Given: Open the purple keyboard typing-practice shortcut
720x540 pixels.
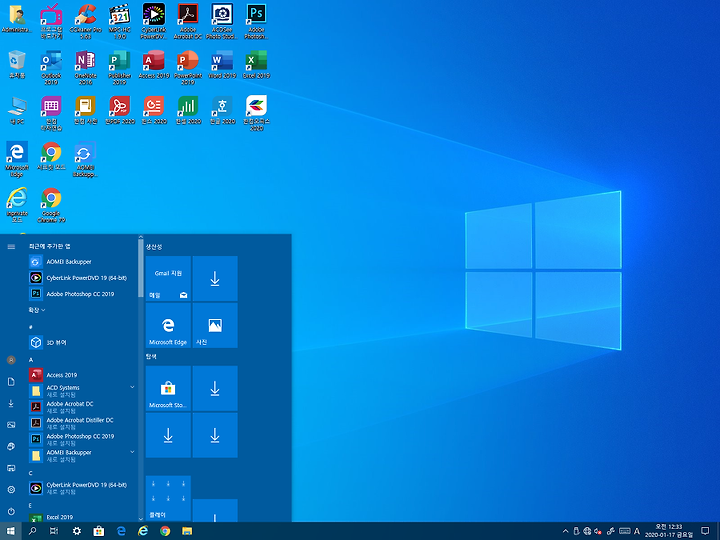Looking at the screenshot, I should (x=51, y=113).
